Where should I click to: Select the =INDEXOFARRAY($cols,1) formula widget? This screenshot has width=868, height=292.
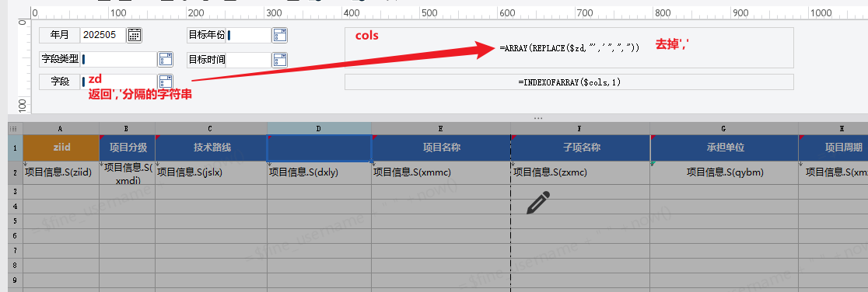569,82
